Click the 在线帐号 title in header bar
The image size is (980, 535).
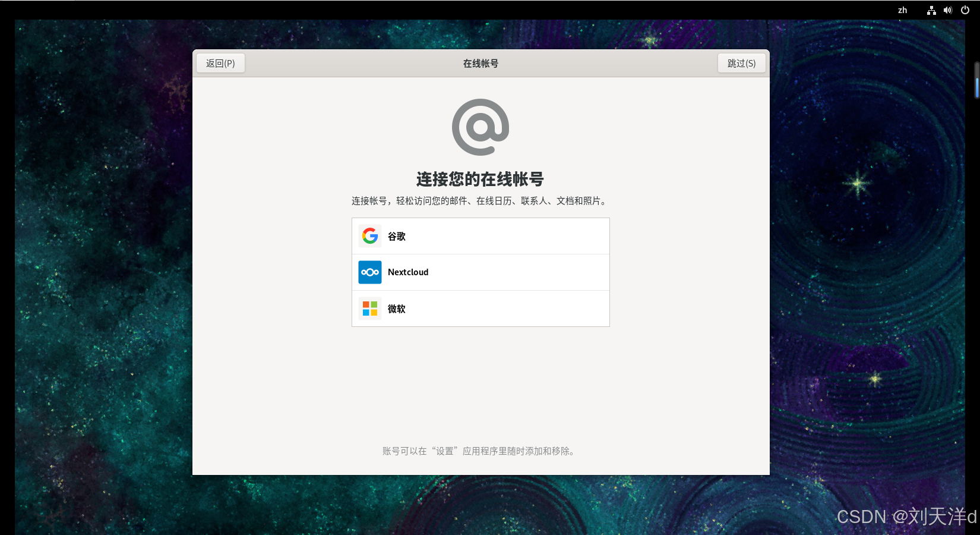tap(480, 63)
